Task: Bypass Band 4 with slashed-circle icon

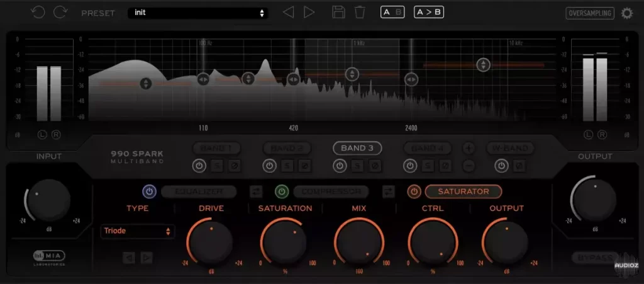Action: point(446,166)
